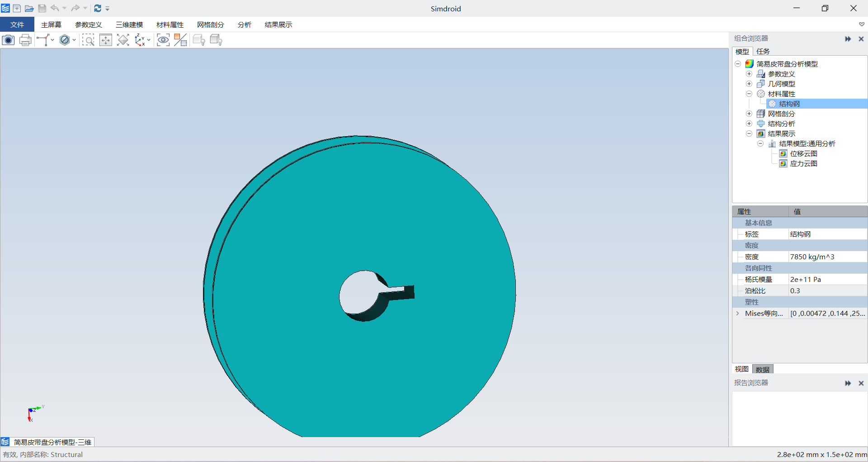Edit the 标签 value field 结构钢
The image size is (868, 462).
[x=828, y=234]
